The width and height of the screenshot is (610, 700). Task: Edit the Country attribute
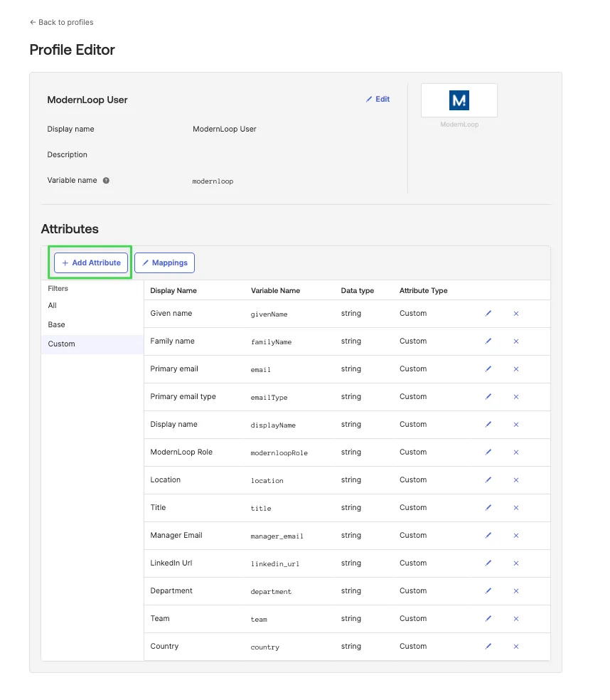488,646
